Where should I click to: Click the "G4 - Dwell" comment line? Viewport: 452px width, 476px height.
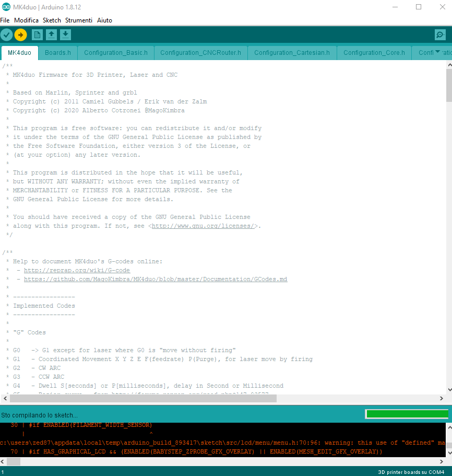click(148, 386)
